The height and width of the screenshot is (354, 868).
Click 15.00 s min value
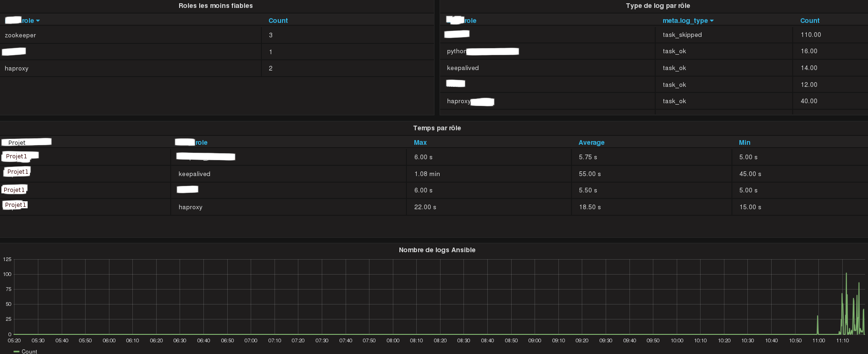(750, 207)
